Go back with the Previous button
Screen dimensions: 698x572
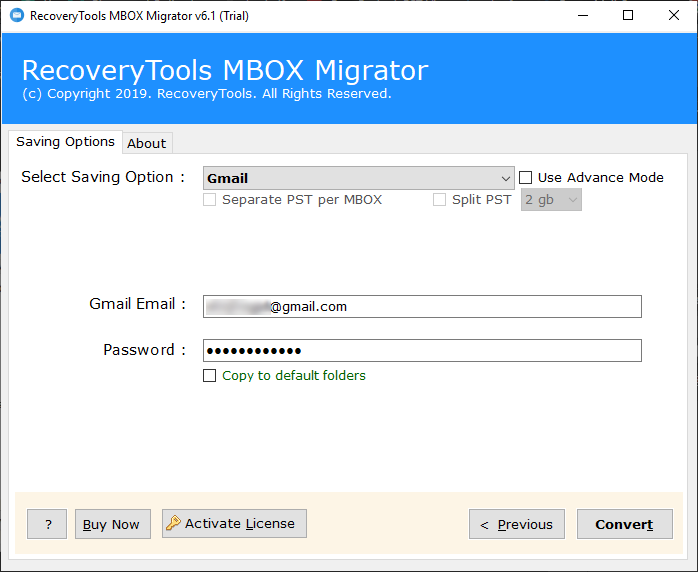tap(517, 524)
